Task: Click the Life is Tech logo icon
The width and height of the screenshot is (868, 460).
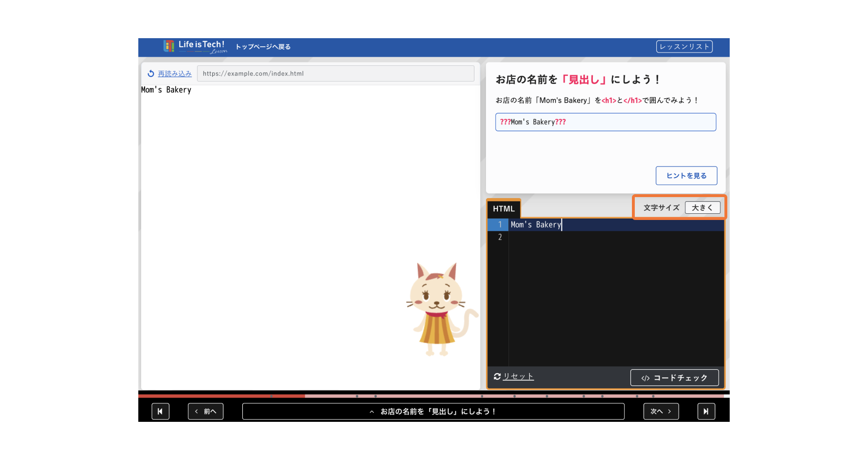Action: coord(169,46)
